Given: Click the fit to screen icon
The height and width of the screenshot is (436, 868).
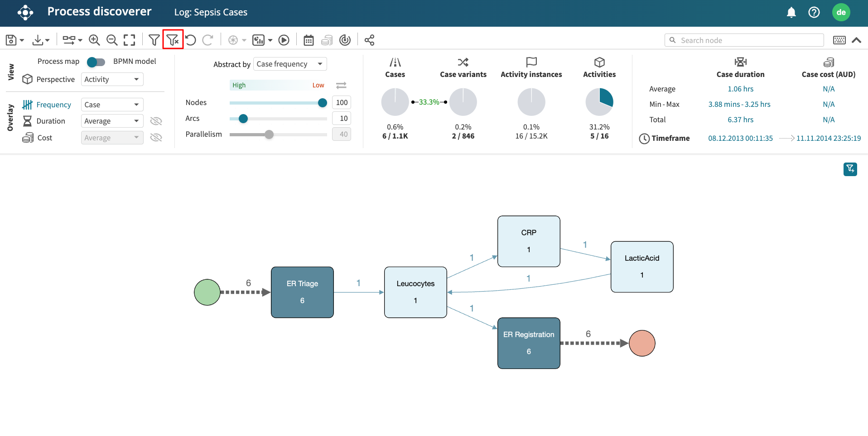Looking at the screenshot, I should [130, 40].
